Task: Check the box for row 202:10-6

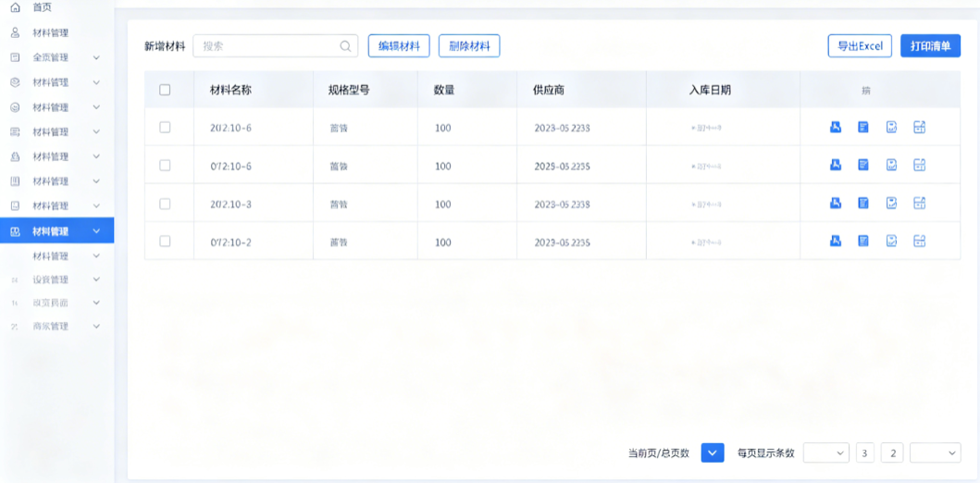Action: pyautogui.click(x=165, y=128)
